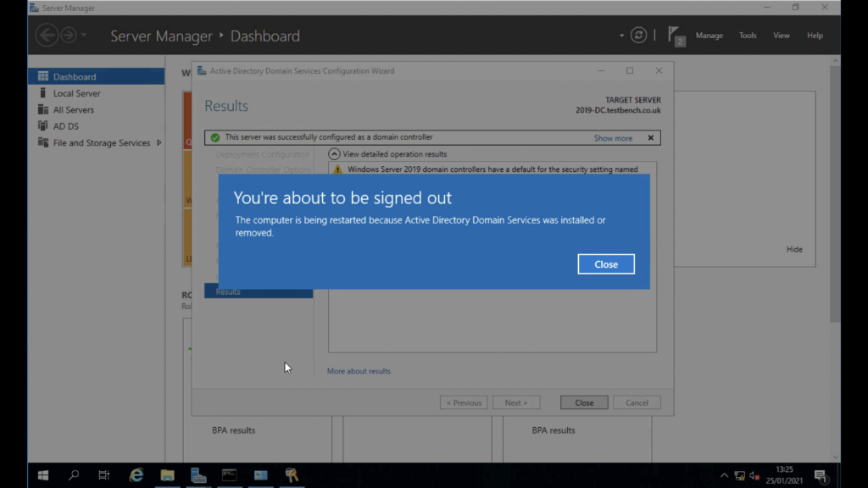Open More about results link
The image size is (868, 488).
359,371
